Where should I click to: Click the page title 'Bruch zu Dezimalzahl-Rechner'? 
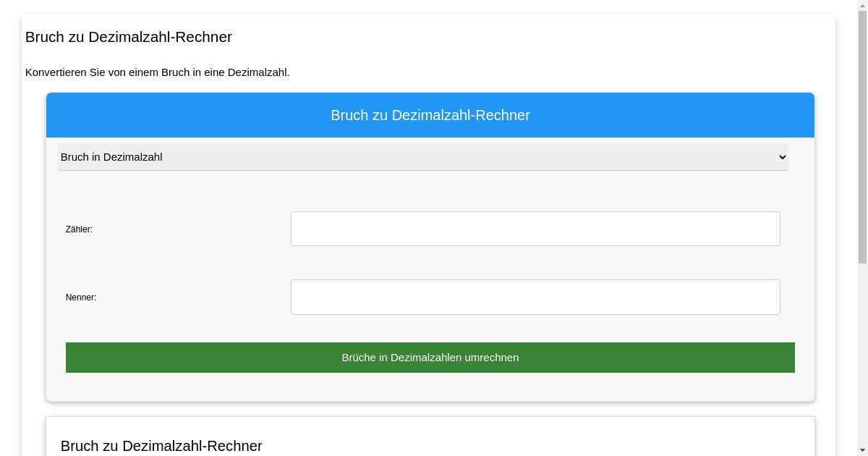(x=129, y=37)
